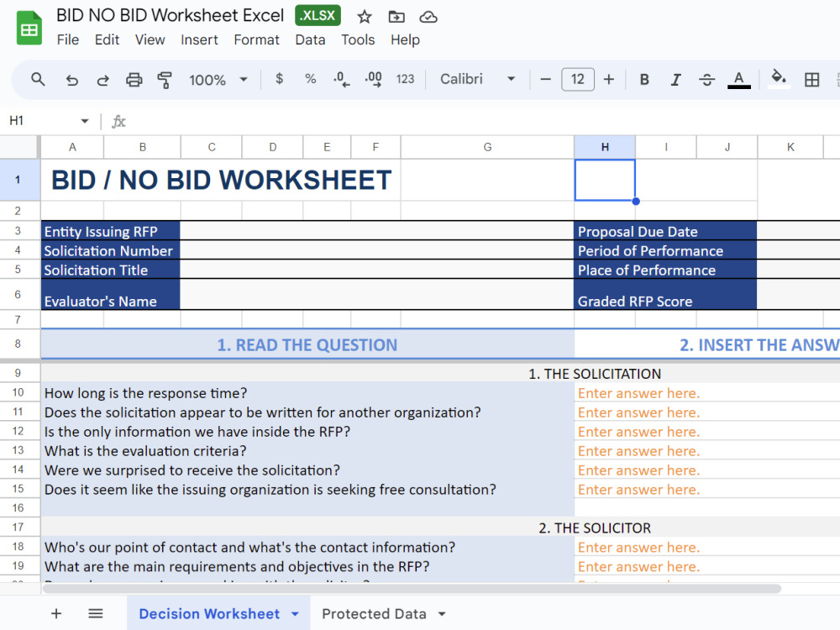
Task: Open Protected Data tab options arrow
Action: (442, 614)
